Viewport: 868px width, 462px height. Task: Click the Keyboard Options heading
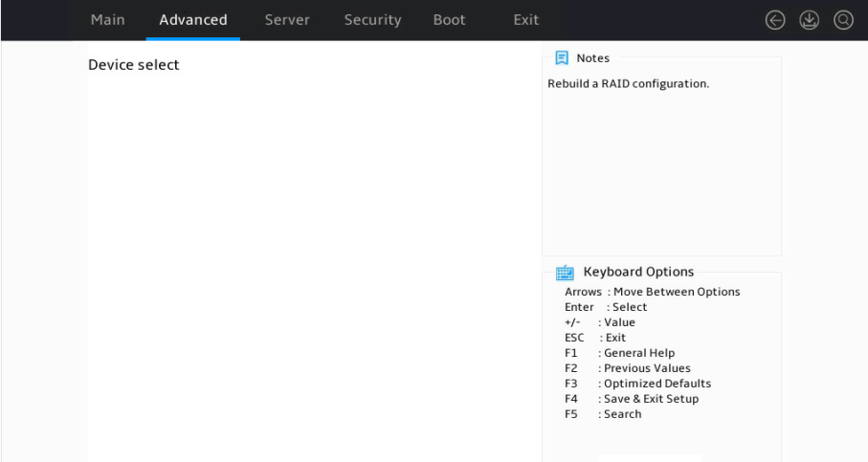click(x=638, y=272)
